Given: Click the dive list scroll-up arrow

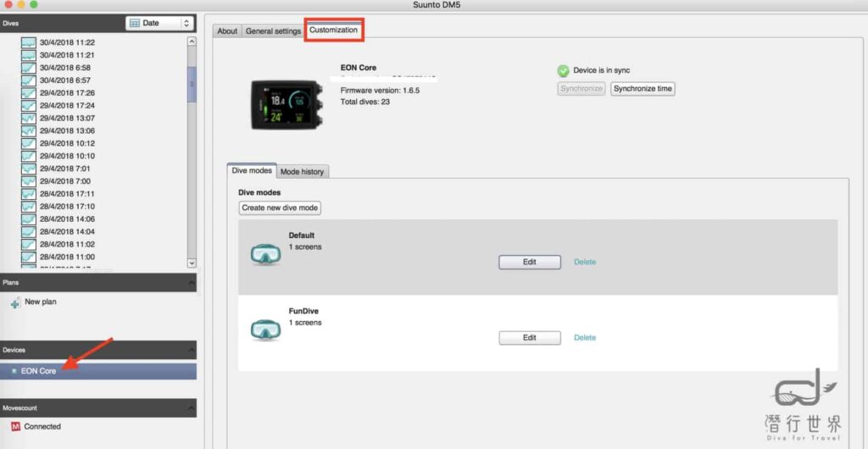Looking at the screenshot, I should (x=192, y=42).
